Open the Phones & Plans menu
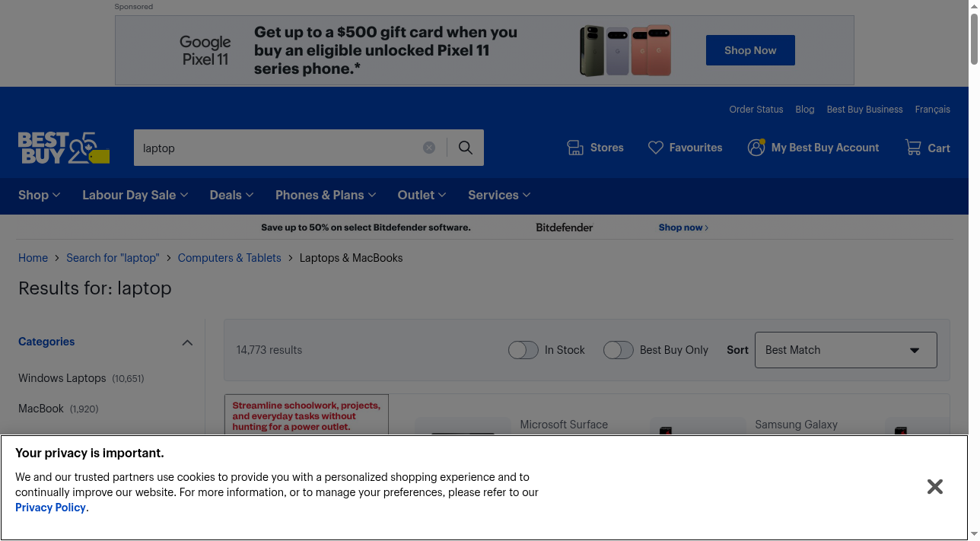 (x=326, y=196)
